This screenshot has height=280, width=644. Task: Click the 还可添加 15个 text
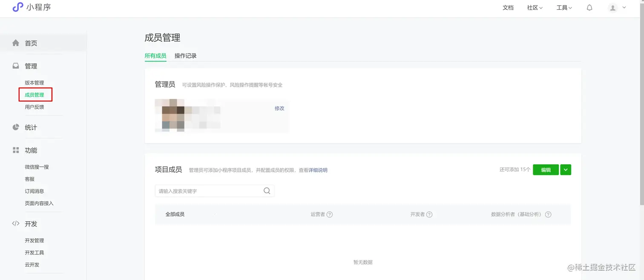pos(515,169)
